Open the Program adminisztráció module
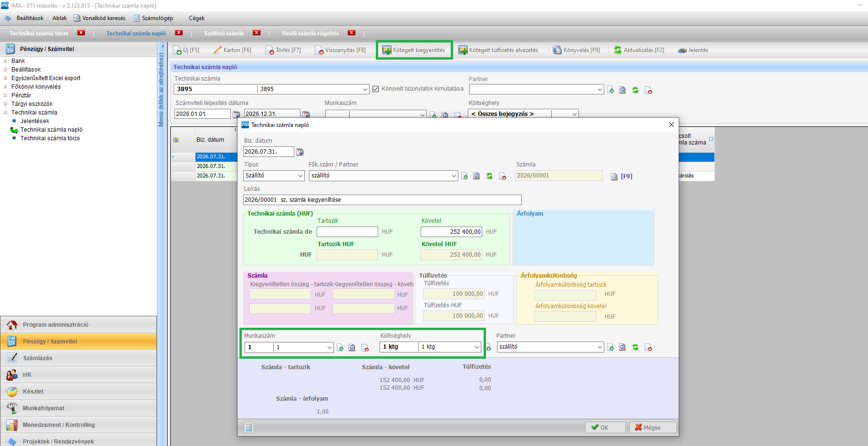 (x=78, y=324)
